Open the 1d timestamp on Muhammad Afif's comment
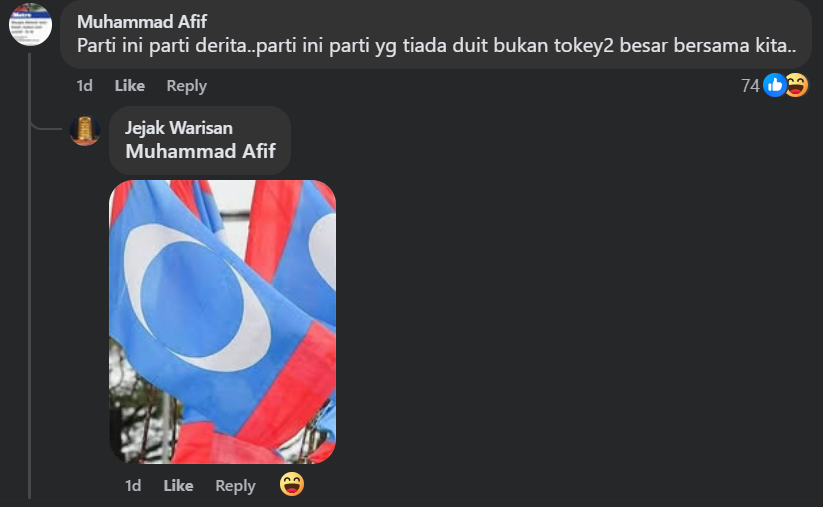Image resolution: width=823 pixels, height=507 pixels. tap(85, 86)
